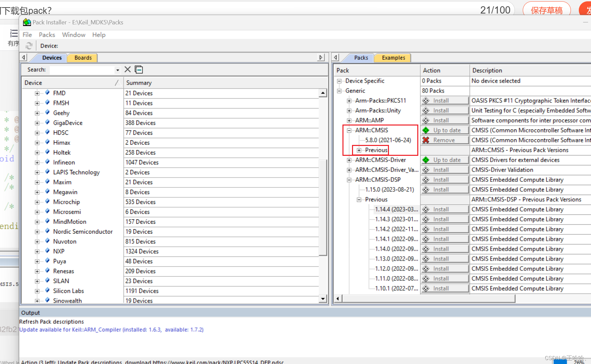Switch to the Boards tab
591x364 pixels.
click(x=83, y=58)
